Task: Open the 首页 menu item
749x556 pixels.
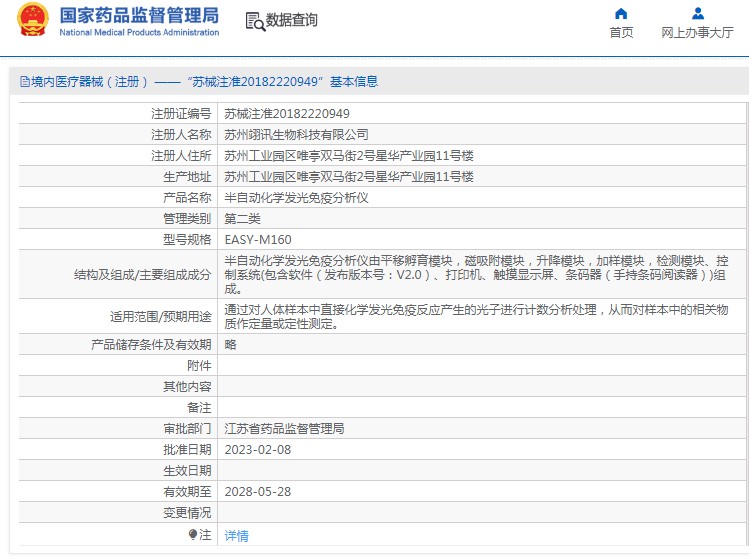Action: pyautogui.click(x=621, y=32)
